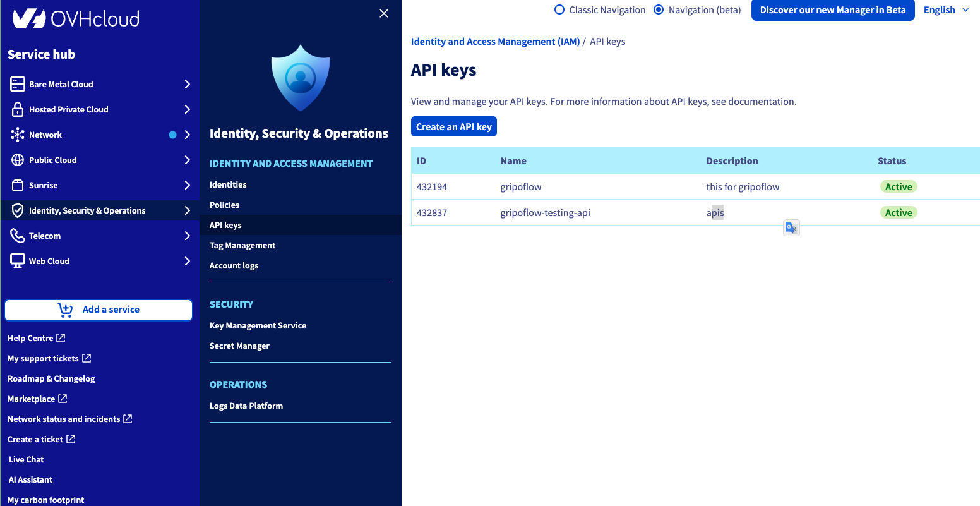Screen dimensions: 980x506
Task: Start a Live Chat
Action: point(27,459)
